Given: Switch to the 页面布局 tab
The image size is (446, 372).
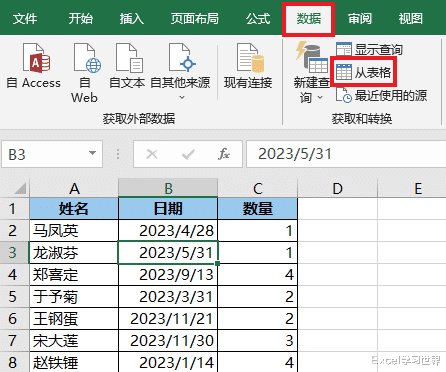Looking at the screenshot, I should (x=195, y=18).
